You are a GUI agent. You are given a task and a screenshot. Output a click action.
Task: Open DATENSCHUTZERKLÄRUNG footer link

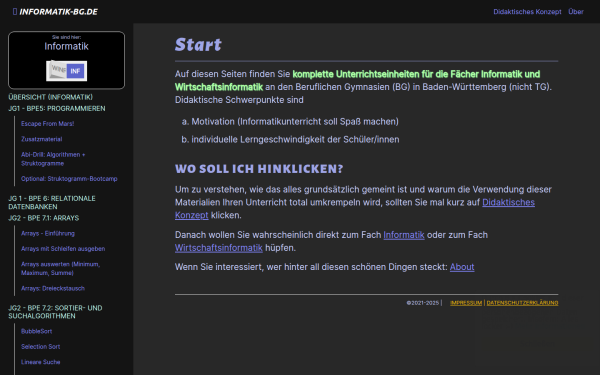pyautogui.click(x=522, y=303)
